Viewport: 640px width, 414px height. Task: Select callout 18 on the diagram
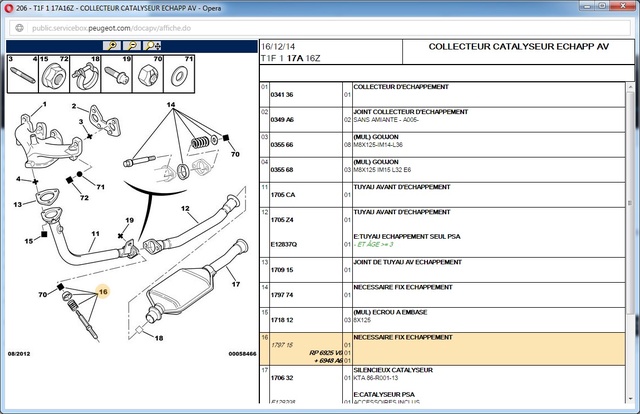159,338
